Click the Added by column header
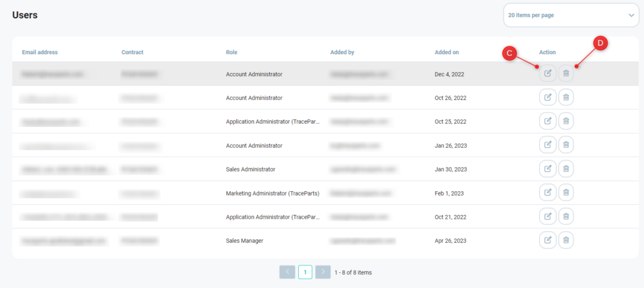Image resolution: width=644 pixels, height=288 pixels. (342, 52)
